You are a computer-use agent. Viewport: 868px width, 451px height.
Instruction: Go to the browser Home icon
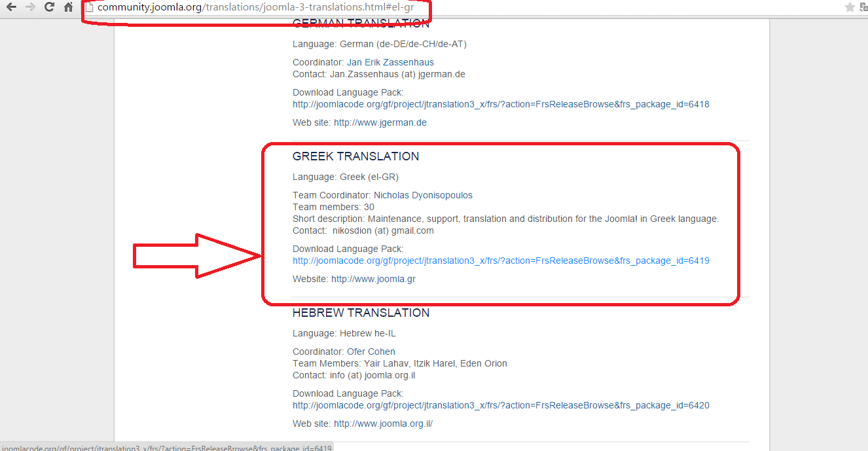coord(68,7)
